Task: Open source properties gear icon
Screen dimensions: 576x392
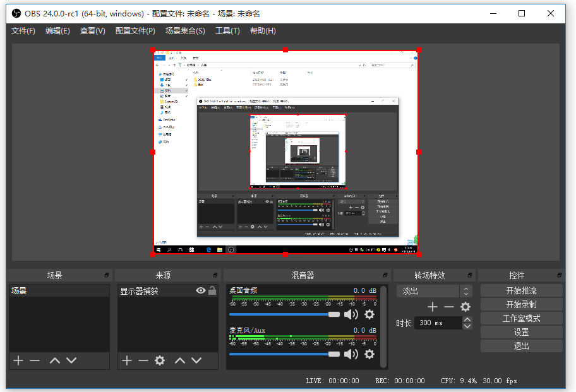Action: pos(160,360)
